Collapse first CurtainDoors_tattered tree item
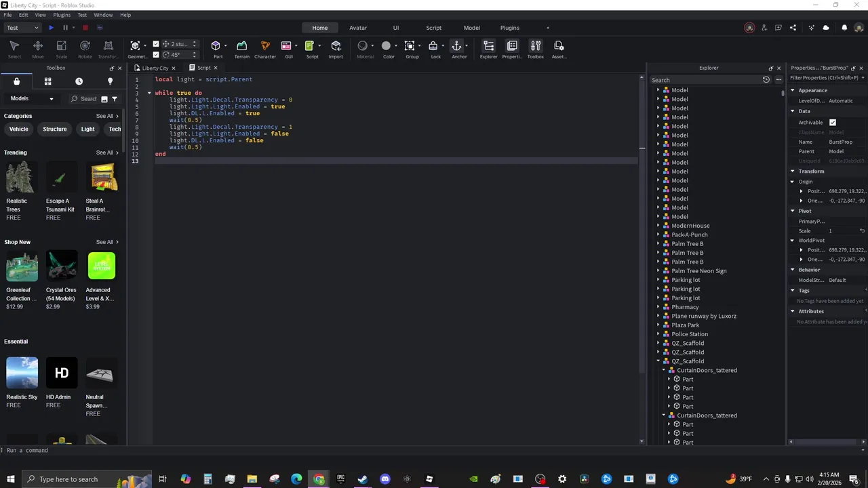The image size is (868, 488). tap(663, 370)
